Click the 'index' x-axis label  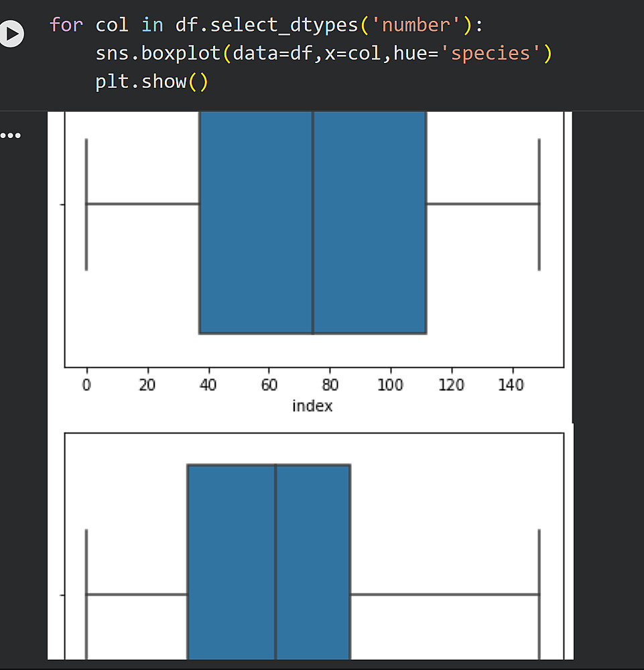point(312,406)
